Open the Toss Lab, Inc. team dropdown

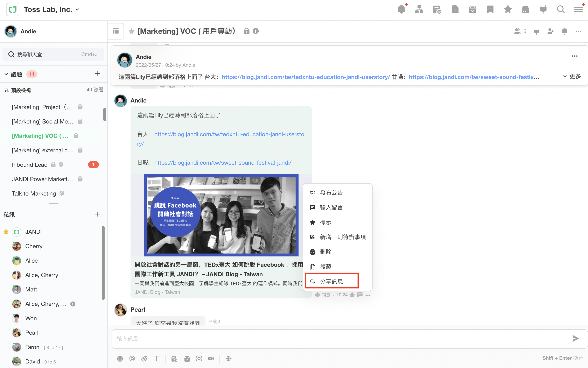tap(77, 9)
